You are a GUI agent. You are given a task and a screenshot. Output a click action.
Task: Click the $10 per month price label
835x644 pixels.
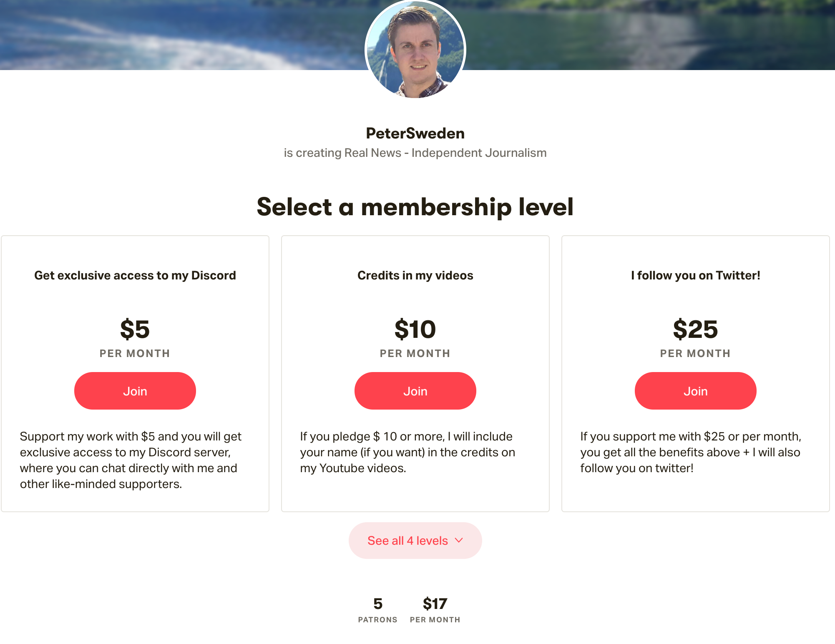(415, 330)
